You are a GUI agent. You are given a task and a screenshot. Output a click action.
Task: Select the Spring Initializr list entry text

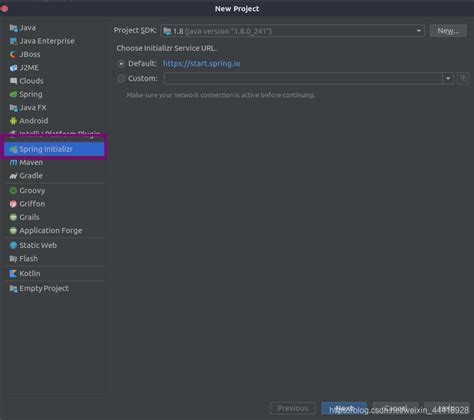tap(46, 149)
